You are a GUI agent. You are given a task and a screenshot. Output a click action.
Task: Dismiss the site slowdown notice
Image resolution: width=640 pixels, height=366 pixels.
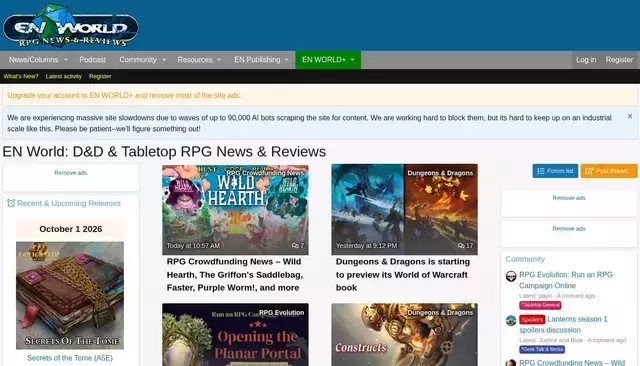pyautogui.click(x=630, y=116)
